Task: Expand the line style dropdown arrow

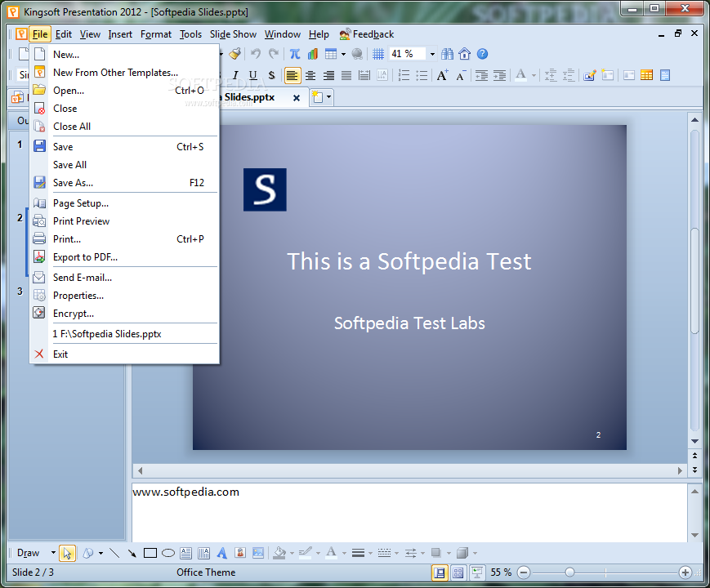Action: (370, 553)
